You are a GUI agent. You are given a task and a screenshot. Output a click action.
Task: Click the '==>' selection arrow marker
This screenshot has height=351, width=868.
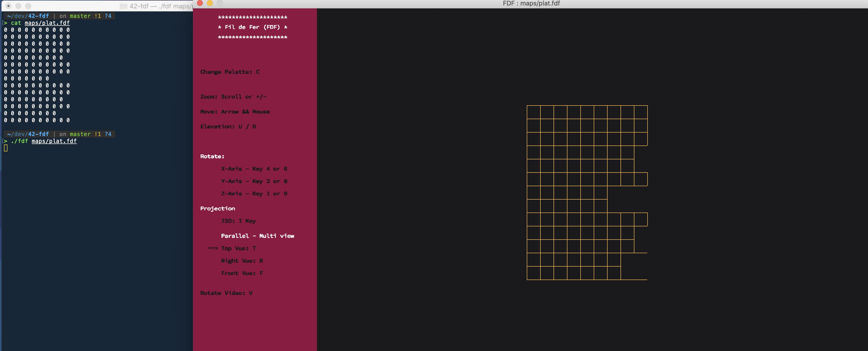point(213,248)
